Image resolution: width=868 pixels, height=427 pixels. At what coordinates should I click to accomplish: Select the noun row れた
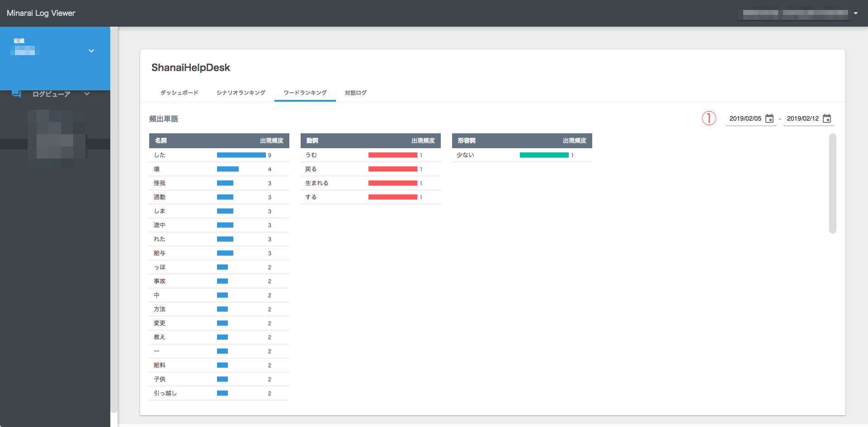[x=219, y=239]
